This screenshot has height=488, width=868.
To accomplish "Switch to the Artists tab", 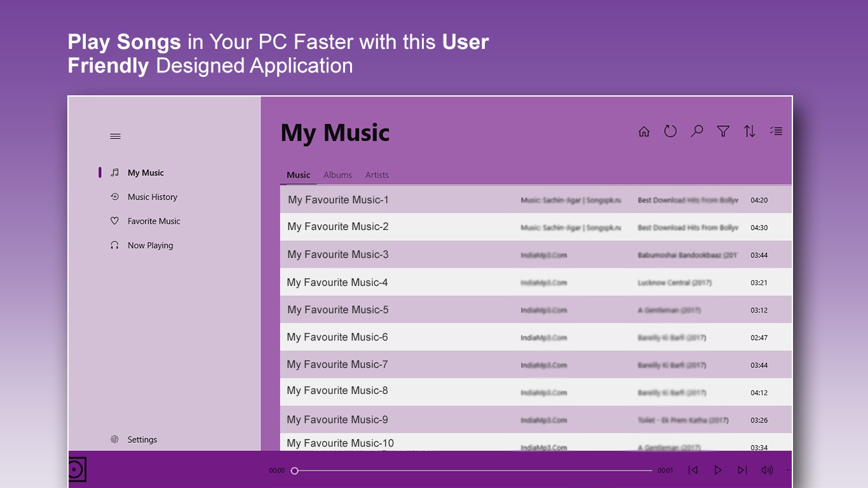I will 377,175.
